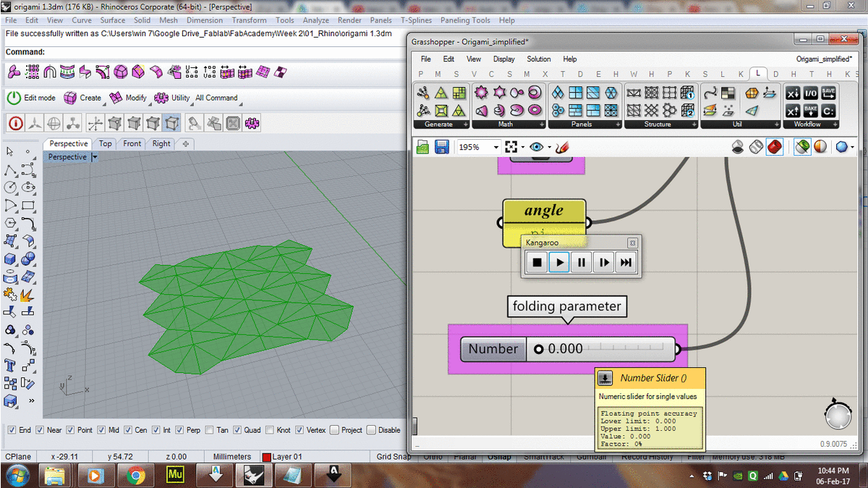Click SAVE workflow component icon
This screenshot has height=488, width=868.
tap(828, 93)
